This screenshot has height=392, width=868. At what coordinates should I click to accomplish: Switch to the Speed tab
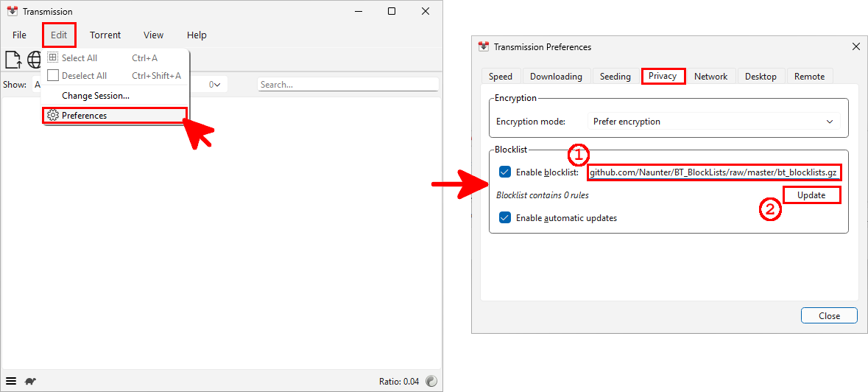coord(501,77)
